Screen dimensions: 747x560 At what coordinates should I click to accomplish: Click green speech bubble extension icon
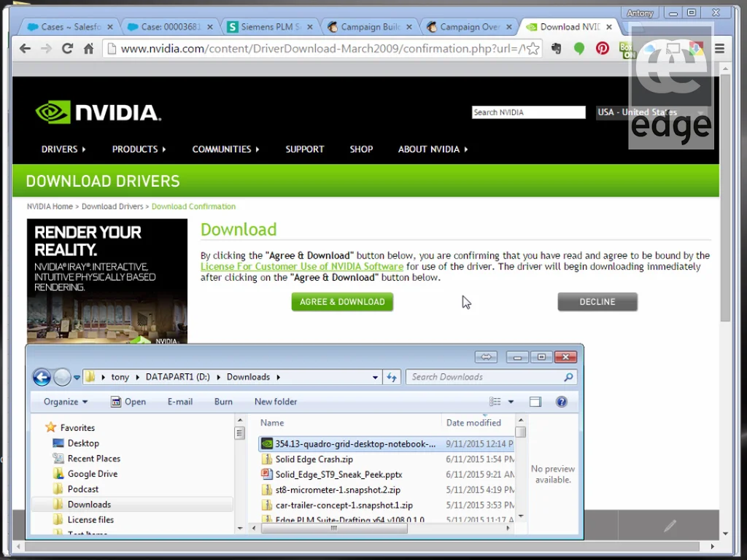pos(579,49)
